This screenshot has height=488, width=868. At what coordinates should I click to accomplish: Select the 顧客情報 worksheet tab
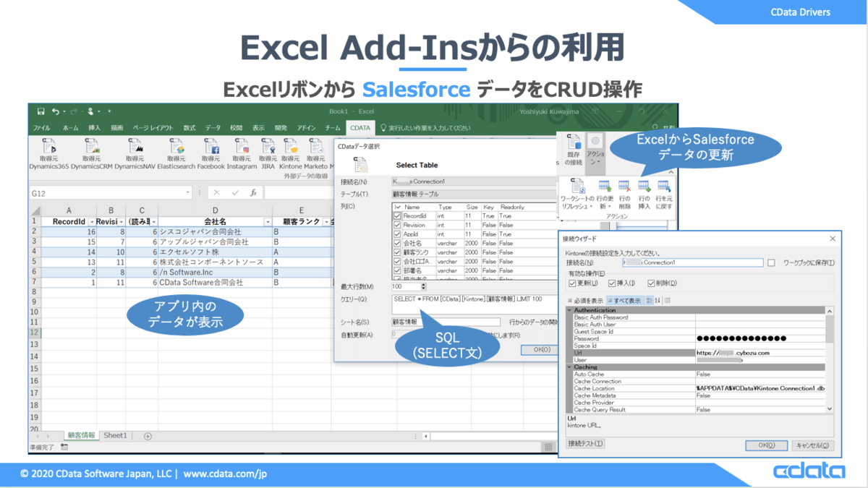coord(80,436)
